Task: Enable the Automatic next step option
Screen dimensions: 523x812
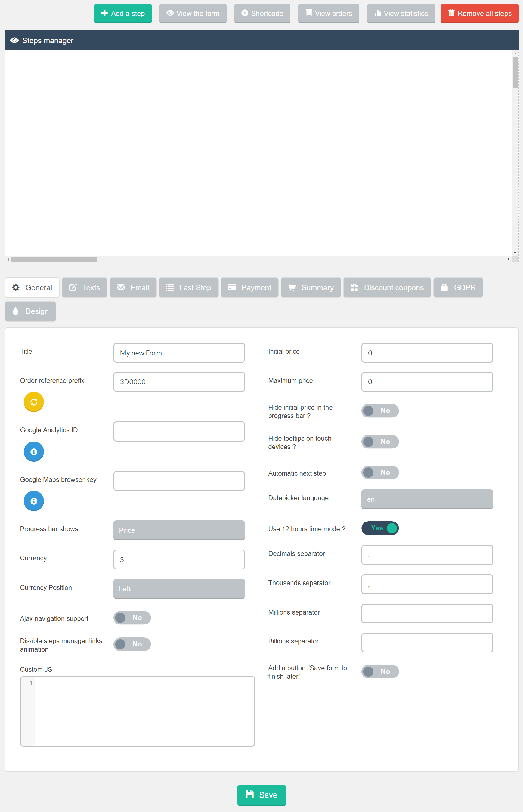Action: (x=380, y=473)
